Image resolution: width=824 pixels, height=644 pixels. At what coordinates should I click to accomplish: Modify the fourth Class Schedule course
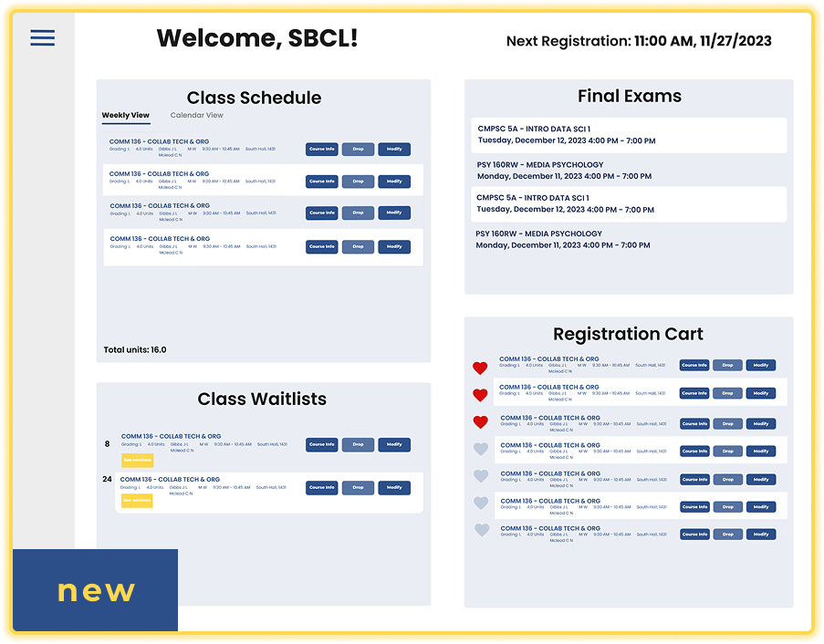pyautogui.click(x=394, y=246)
